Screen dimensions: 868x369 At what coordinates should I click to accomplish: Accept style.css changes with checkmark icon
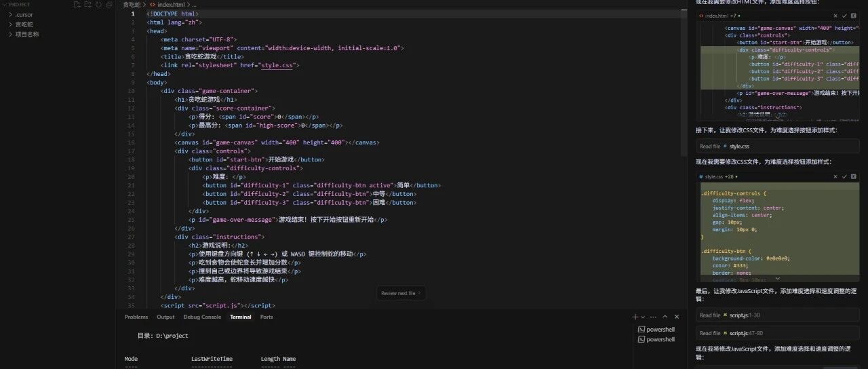click(844, 176)
